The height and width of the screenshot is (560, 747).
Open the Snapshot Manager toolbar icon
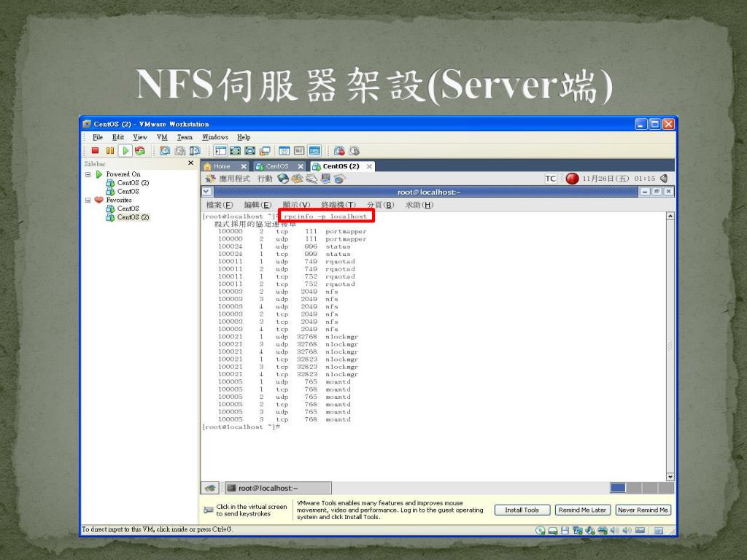pos(195,150)
